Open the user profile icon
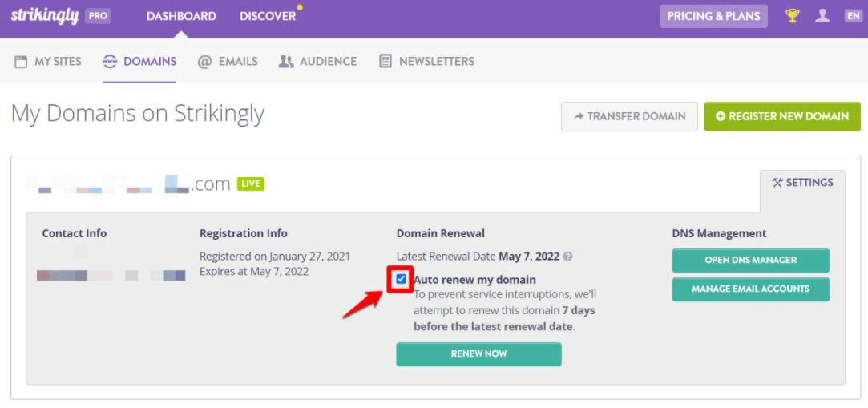This screenshot has height=408, width=868. click(822, 16)
